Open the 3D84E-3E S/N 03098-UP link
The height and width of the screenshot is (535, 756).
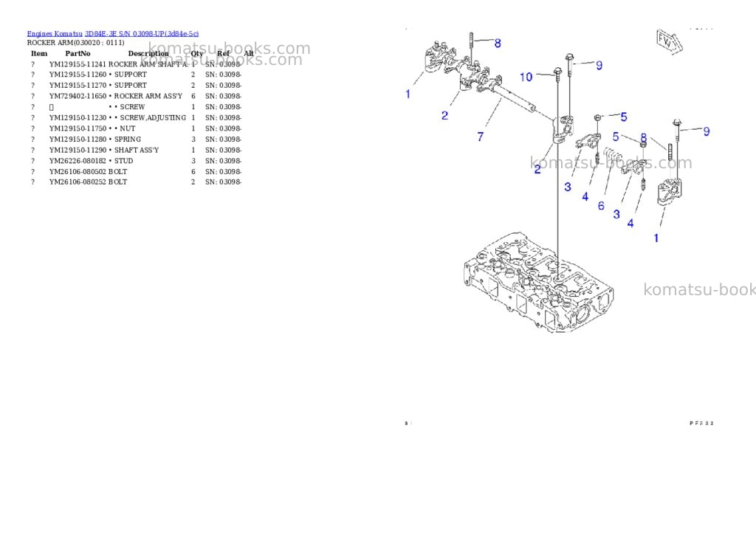coord(142,34)
